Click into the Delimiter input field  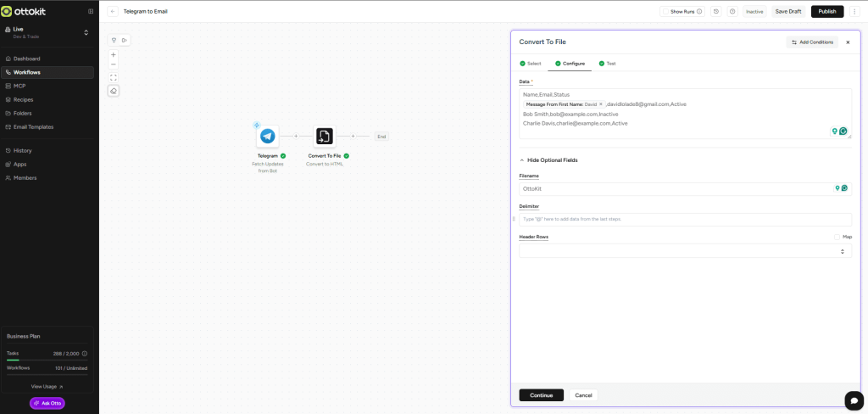(x=685, y=219)
